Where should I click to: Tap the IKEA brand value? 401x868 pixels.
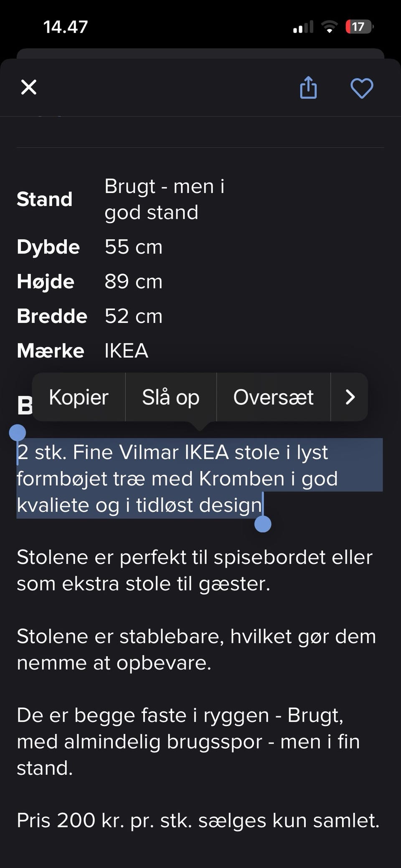coord(126,350)
